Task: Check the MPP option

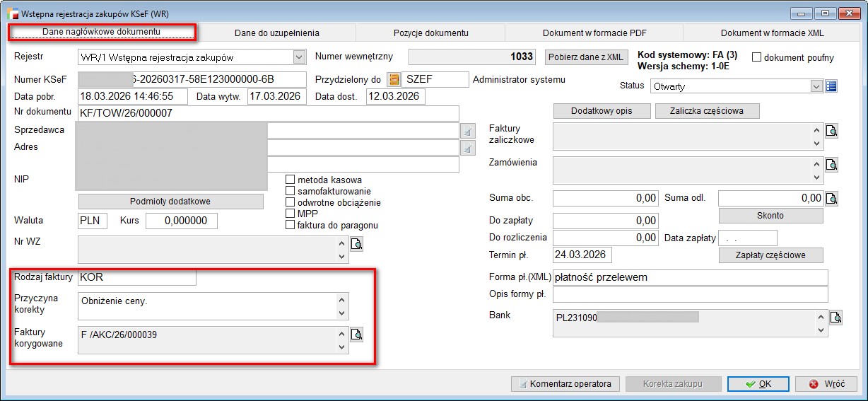Action: [290, 214]
